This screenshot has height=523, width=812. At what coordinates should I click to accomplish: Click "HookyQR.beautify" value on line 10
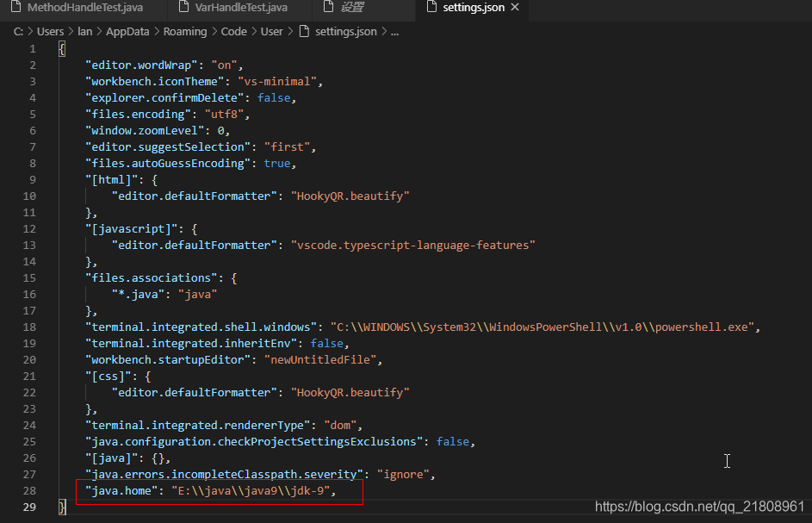pyautogui.click(x=350, y=196)
